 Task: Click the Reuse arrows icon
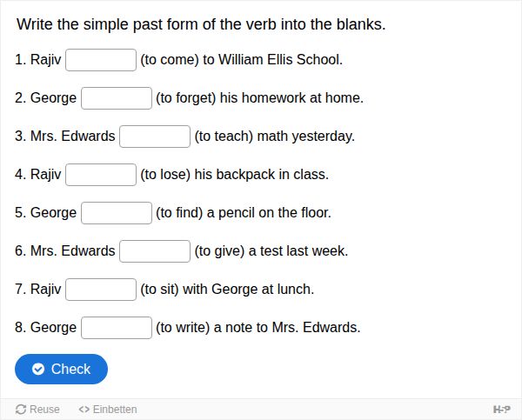21,410
